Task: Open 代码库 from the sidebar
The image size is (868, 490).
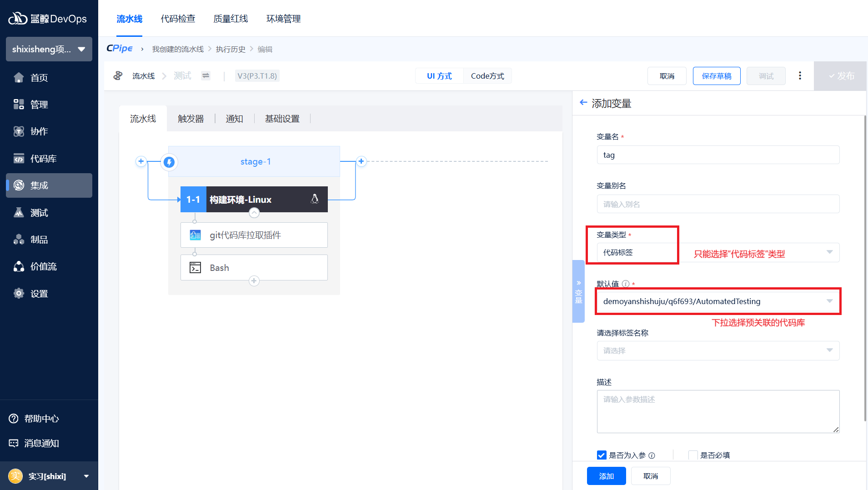Action: pyautogui.click(x=44, y=159)
